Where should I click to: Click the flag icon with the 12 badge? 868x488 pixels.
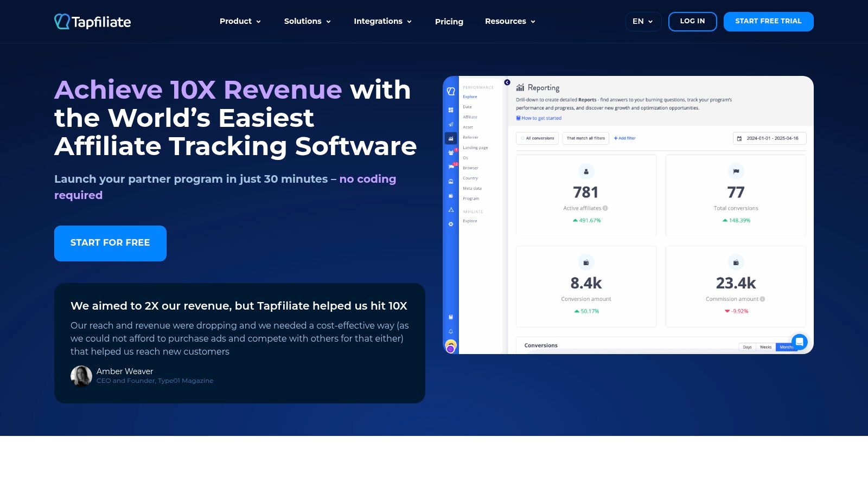click(451, 167)
